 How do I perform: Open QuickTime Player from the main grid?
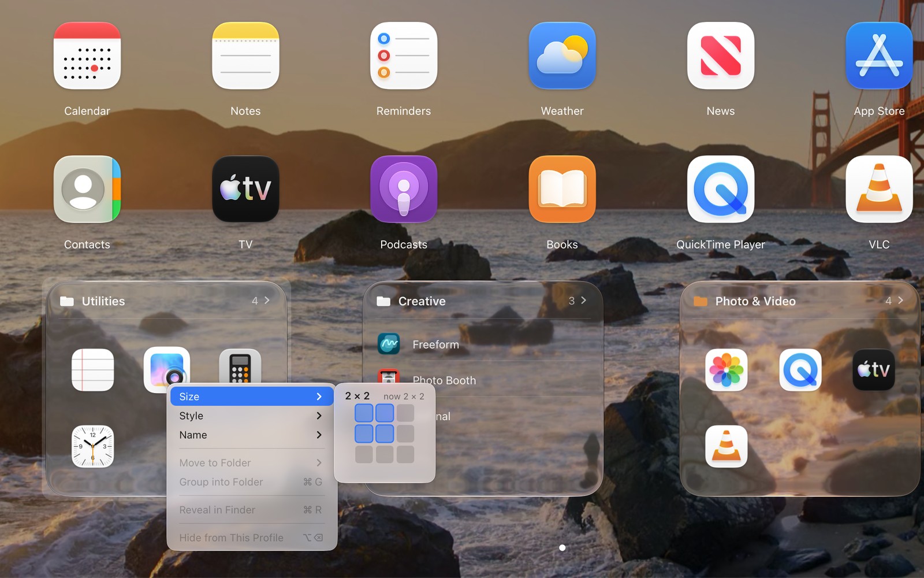[x=721, y=189]
